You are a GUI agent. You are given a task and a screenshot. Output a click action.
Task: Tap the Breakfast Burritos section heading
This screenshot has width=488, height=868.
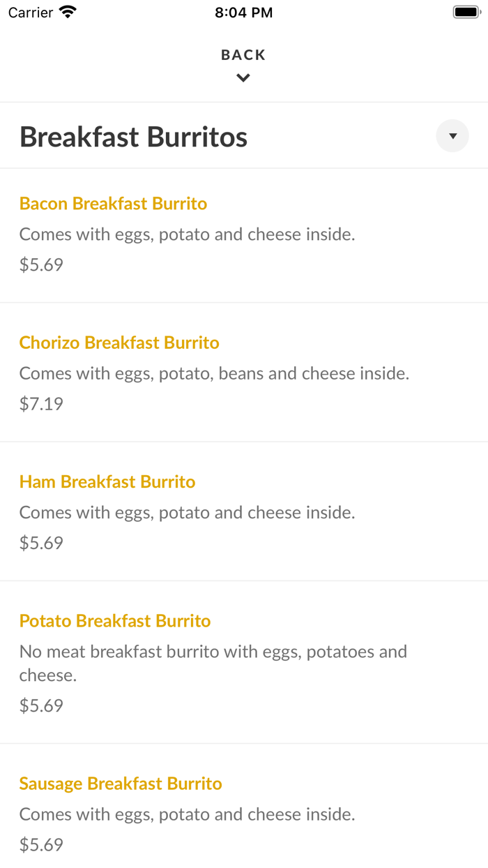click(x=133, y=137)
